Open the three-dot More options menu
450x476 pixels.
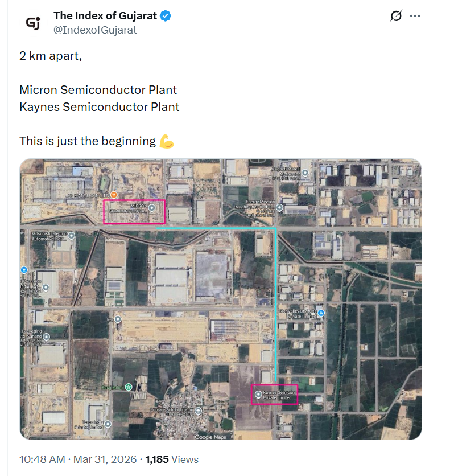click(416, 17)
